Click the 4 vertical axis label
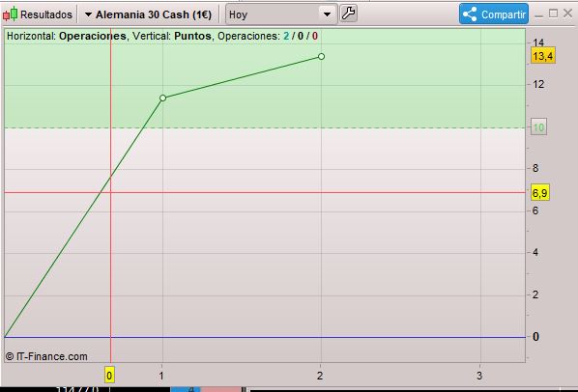The image size is (578, 392). 535,252
